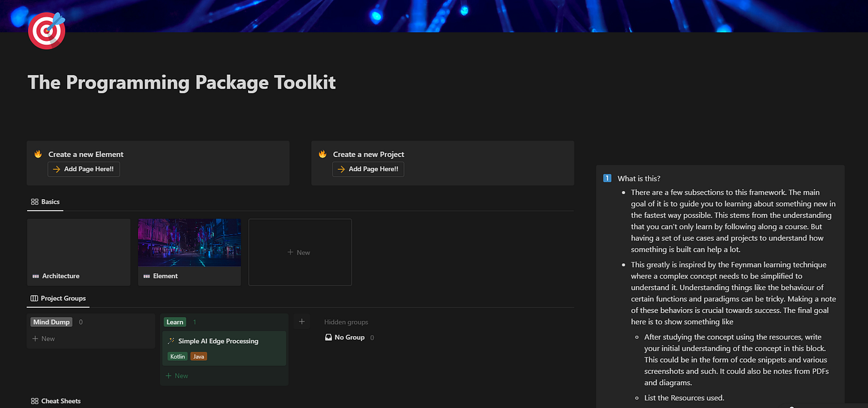This screenshot has width=868, height=408.
Task: Click the Cheat Sheets gallery icon
Action: point(35,401)
